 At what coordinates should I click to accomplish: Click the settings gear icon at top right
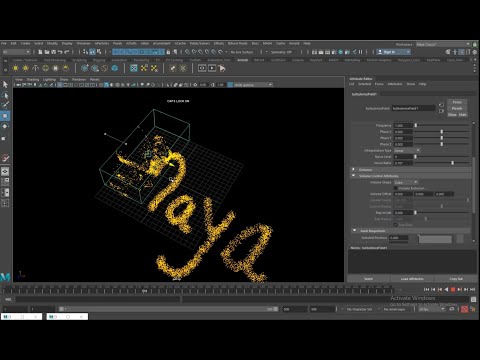(475, 52)
